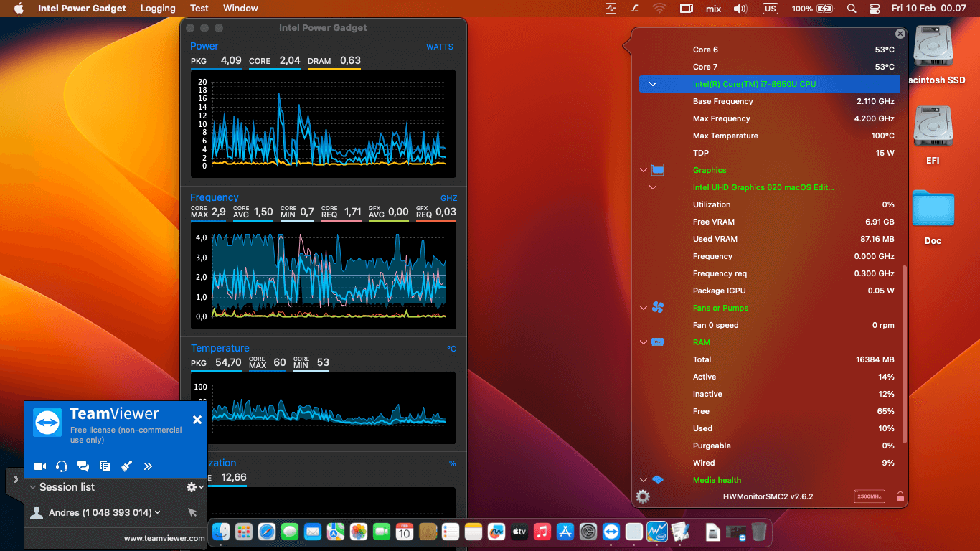Open Spotlight search
980x551 pixels.
tap(852, 9)
